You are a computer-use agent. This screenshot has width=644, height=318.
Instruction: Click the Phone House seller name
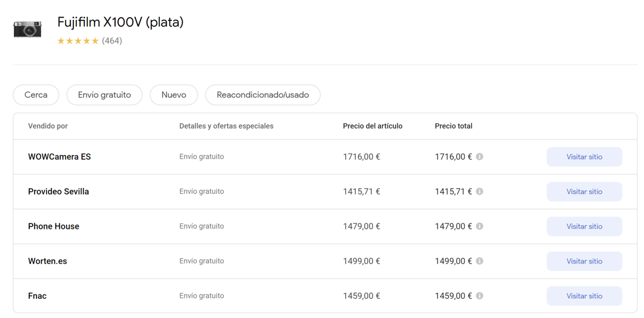54,226
